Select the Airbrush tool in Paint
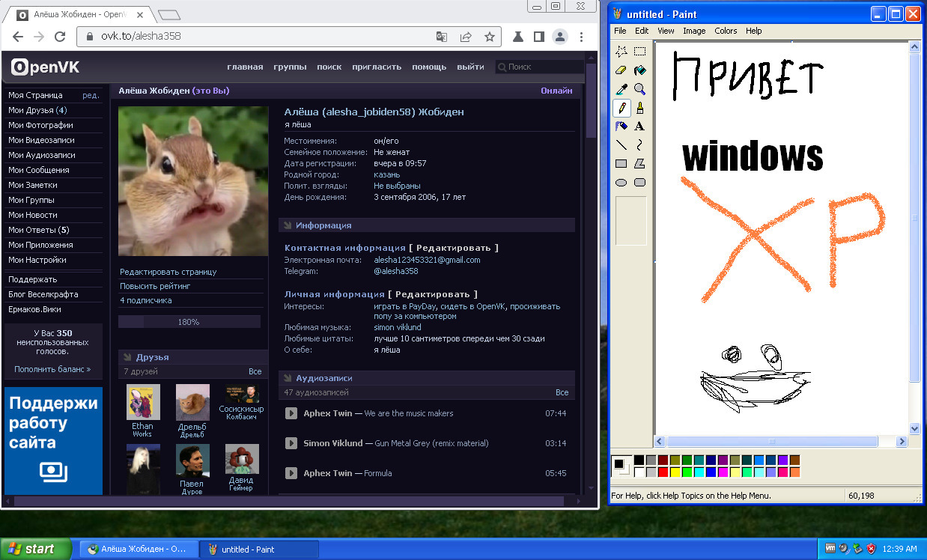The height and width of the screenshot is (560, 927). (x=621, y=127)
